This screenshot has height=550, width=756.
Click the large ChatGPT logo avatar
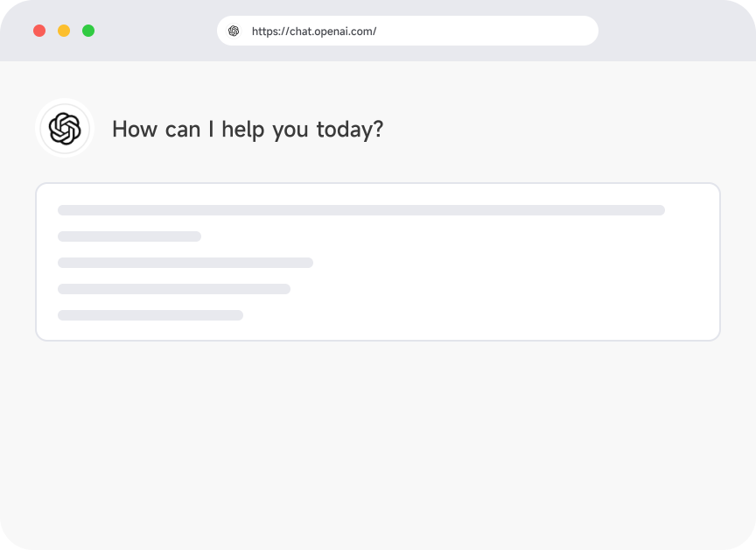tap(65, 129)
